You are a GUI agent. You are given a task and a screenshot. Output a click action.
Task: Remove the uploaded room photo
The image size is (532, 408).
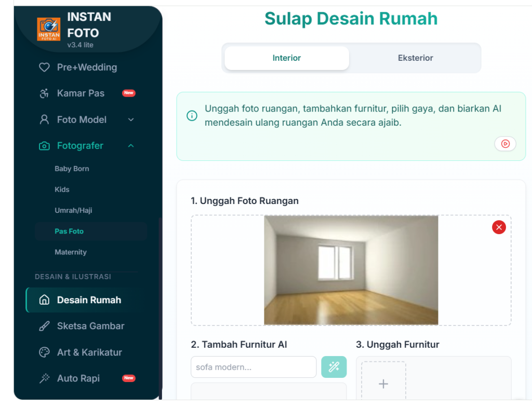coord(499,227)
